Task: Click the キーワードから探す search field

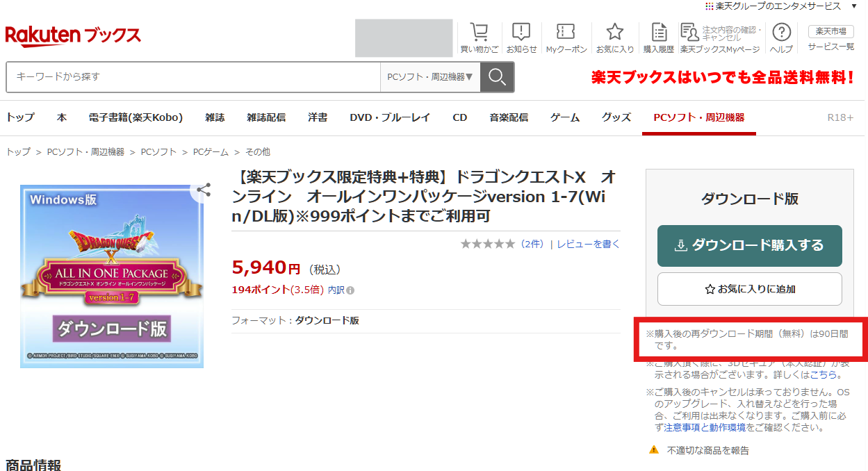Action: 193,77
